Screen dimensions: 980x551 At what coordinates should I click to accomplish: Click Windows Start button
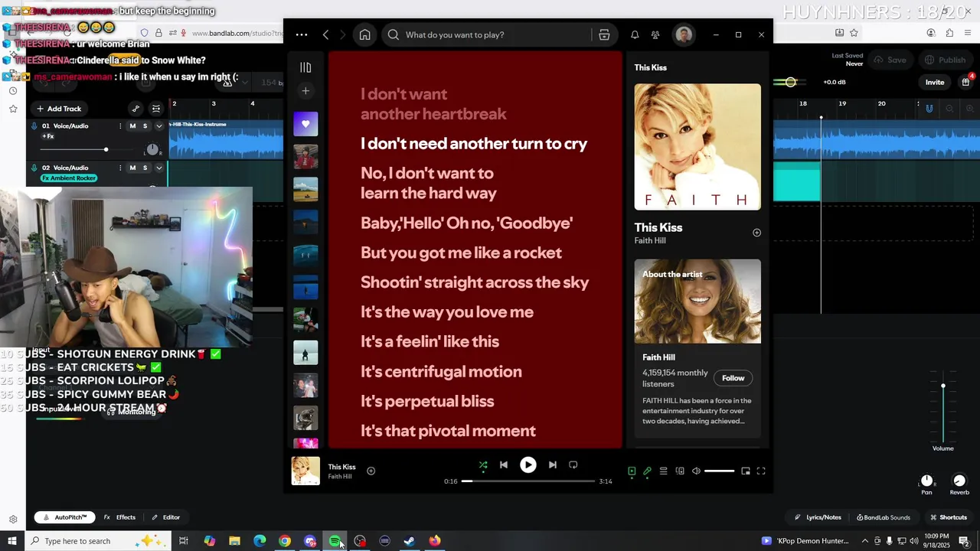(12, 541)
